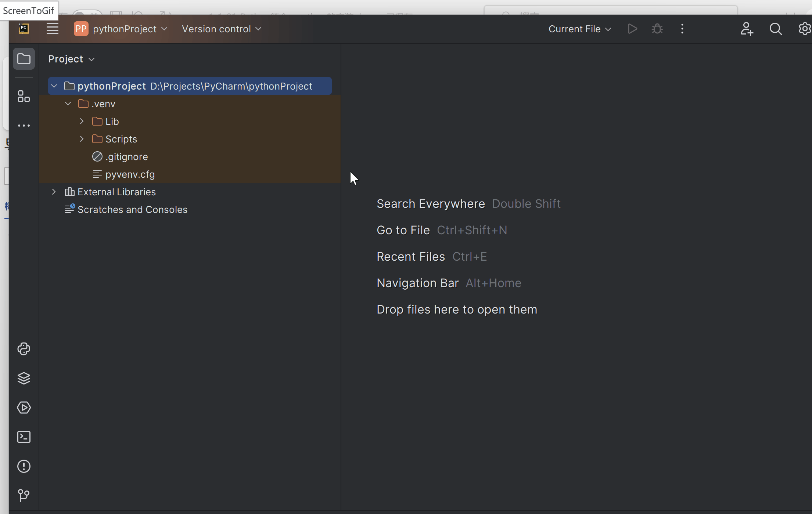Screen dimensions: 812x514
Task: Toggle the Project folder tool window
Action: (x=24, y=59)
